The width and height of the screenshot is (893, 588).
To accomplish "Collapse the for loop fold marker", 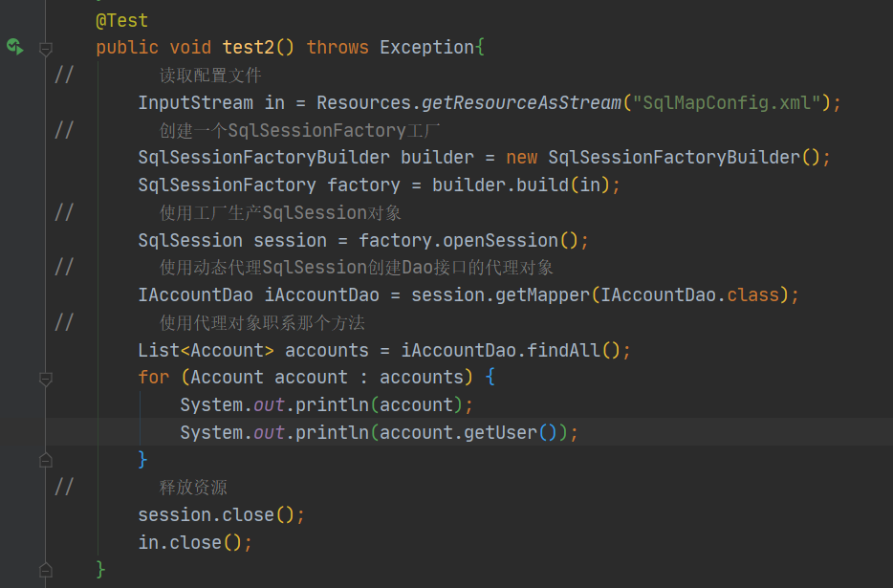I will pos(46,379).
